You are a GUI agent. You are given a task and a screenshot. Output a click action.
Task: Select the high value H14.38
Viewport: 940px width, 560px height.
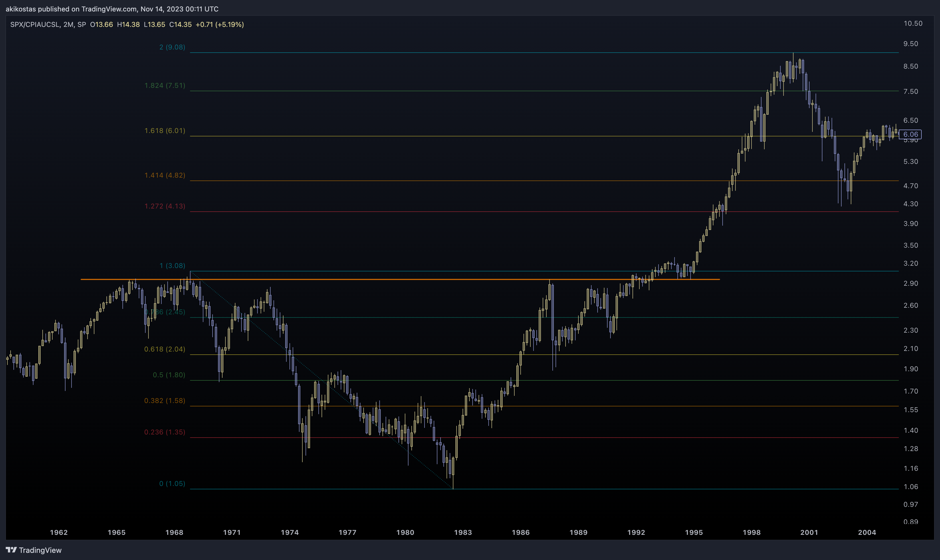pyautogui.click(x=128, y=25)
